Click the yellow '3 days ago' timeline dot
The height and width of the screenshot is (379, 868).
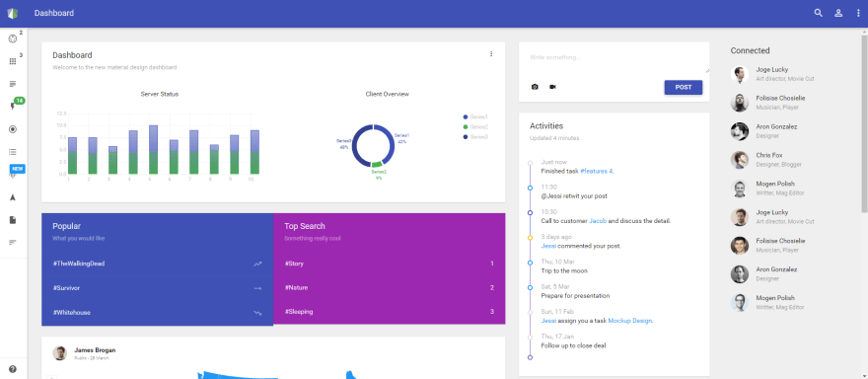pos(531,238)
